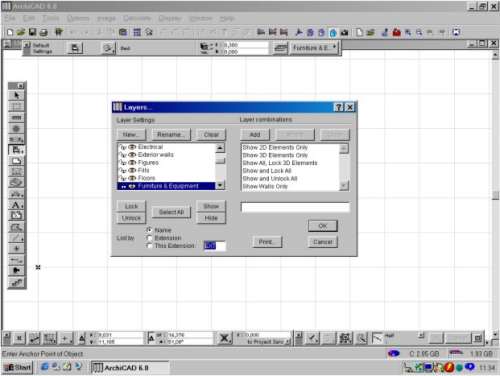Click the New document icon in the main toolbar
Screen dimensions: 500x376
point(10,32)
